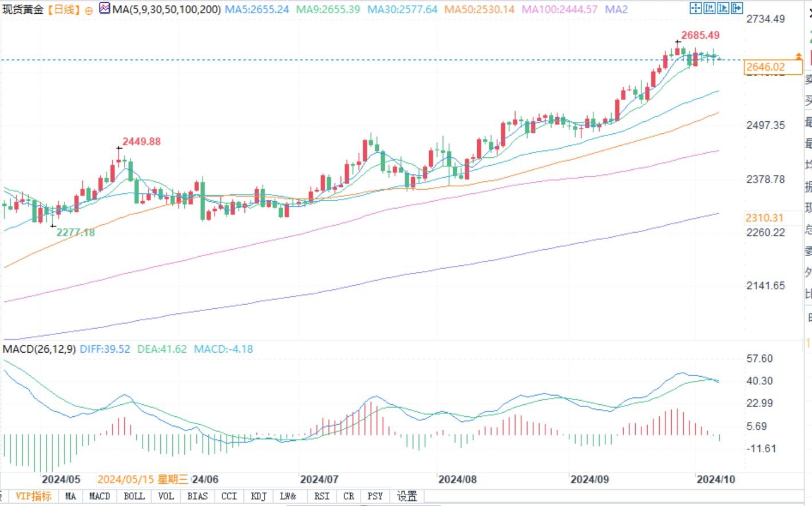Click the crosshair cursor icon in chart toolbar
This screenshot has width=812, height=506.
695,8
